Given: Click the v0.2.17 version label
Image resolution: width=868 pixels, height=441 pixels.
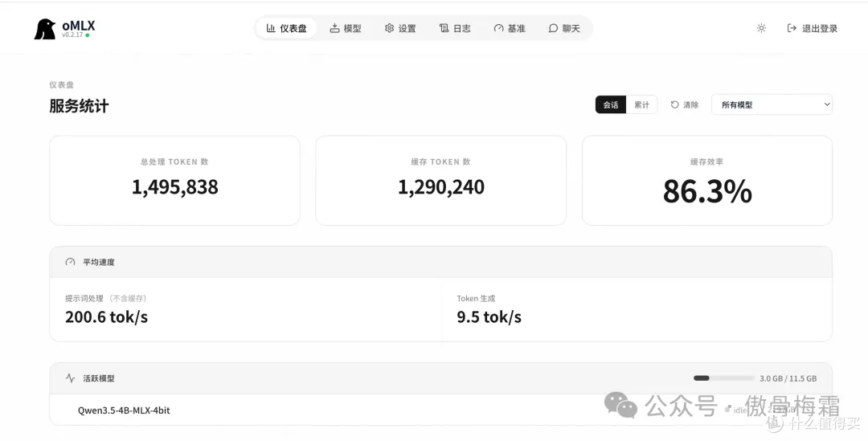Looking at the screenshot, I should pos(72,35).
